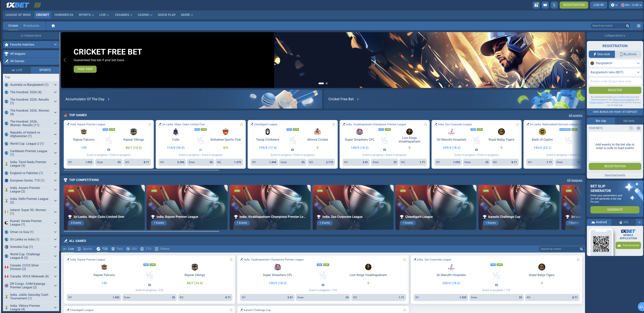Open the Bangladeshi taka currency dropdown
The width and height of the screenshot is (644, 313).
tap(615, 72)
